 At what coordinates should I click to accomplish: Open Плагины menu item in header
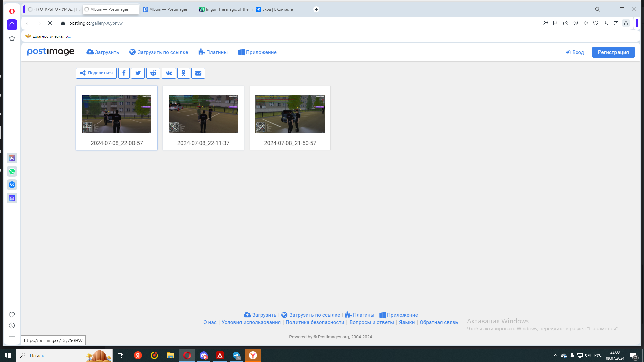click(x=213, y=52)
